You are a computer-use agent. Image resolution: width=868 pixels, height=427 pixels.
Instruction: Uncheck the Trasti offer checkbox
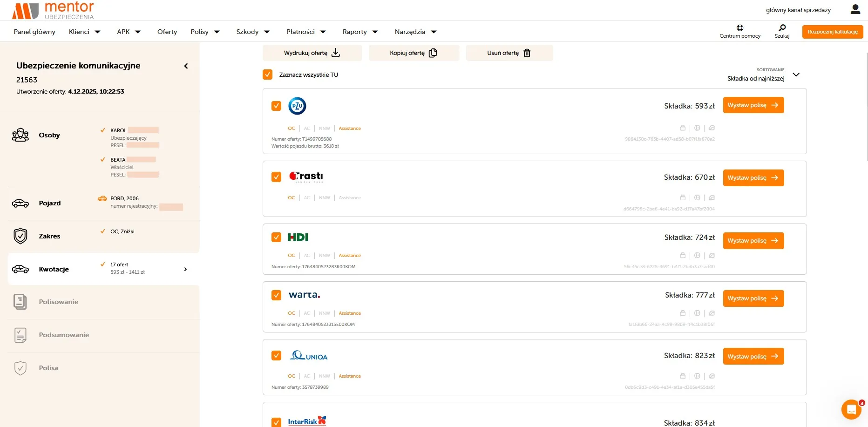[x=277, y=177]
